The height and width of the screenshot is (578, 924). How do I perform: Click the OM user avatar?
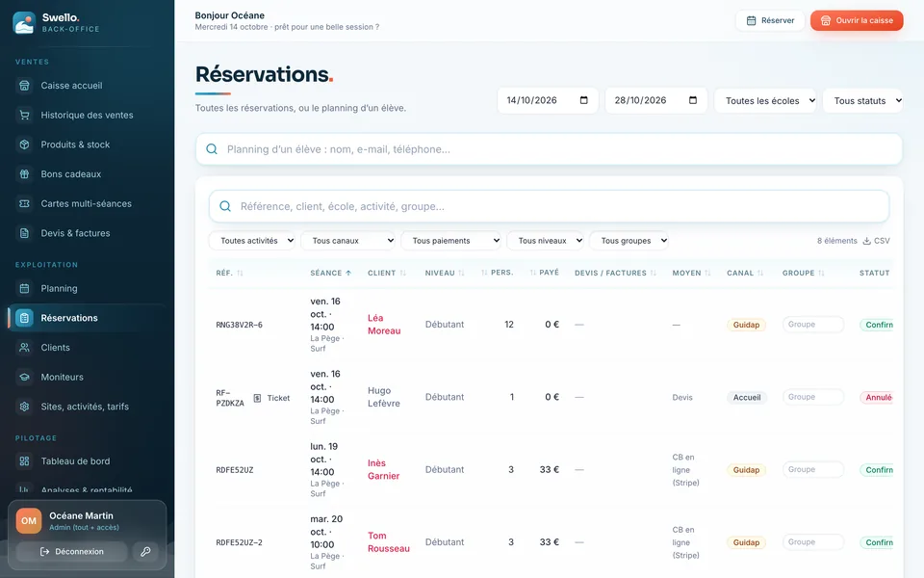[x=29, y=521]
